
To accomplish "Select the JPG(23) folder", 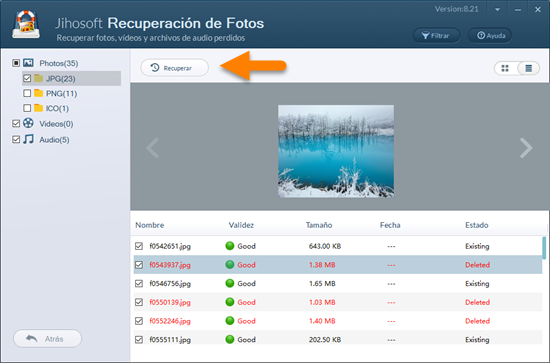I will (60, 79).
